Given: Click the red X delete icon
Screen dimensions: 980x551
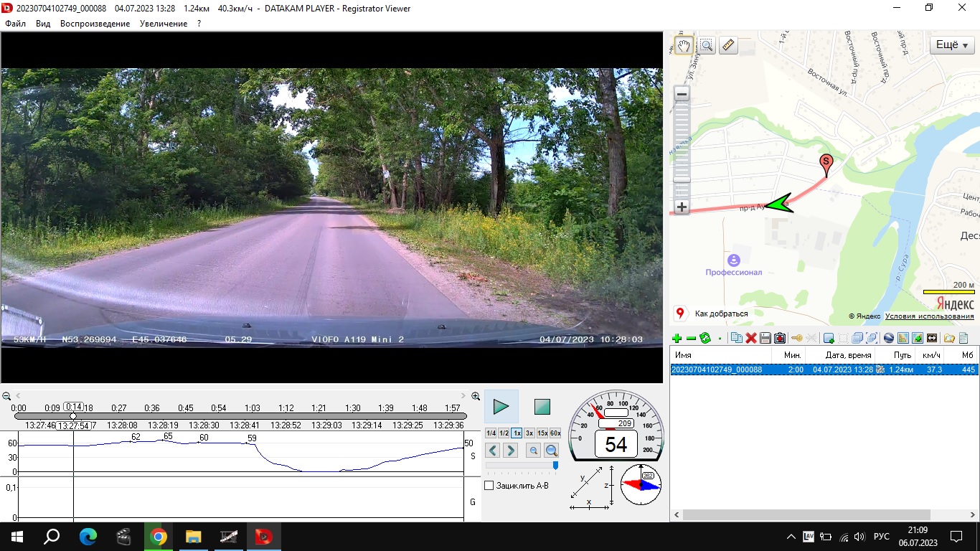Looking at the screenshot, I should pos(751,338).
